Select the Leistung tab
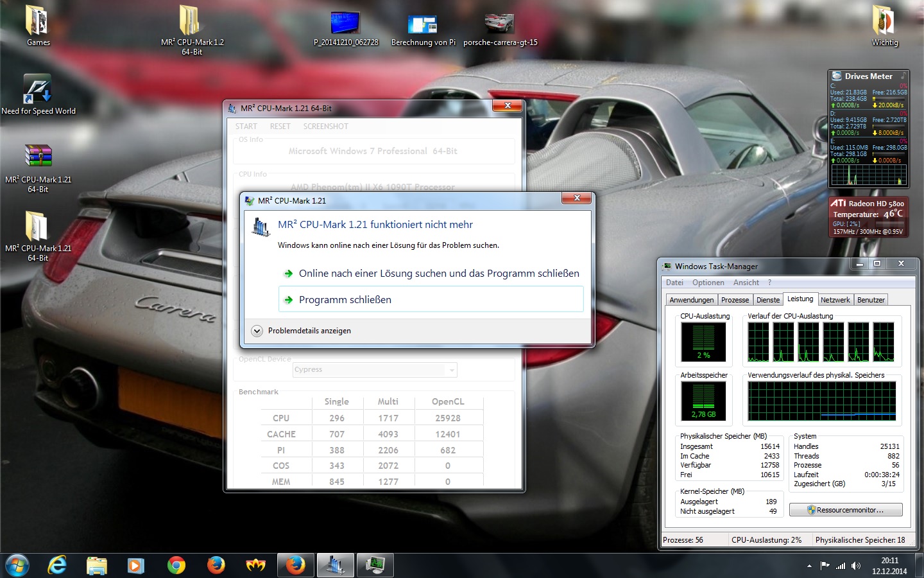Viewport: 924px width, 578px height. [x=800, y=299]
